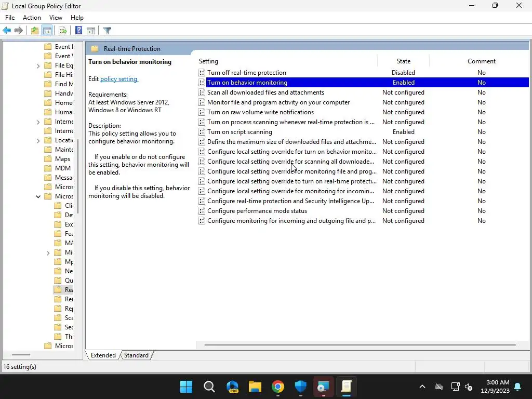
Task: Open the Help menu
Action: [77, 18]
